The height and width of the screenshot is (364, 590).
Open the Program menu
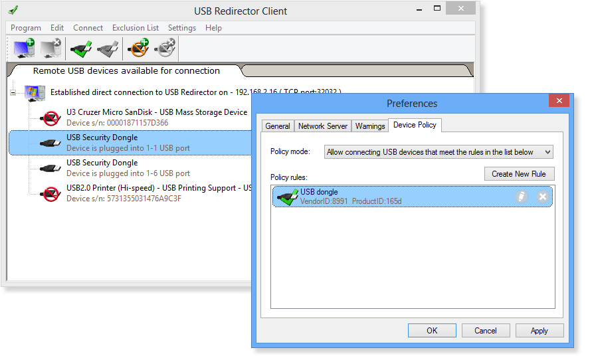[x=26, y=28]
